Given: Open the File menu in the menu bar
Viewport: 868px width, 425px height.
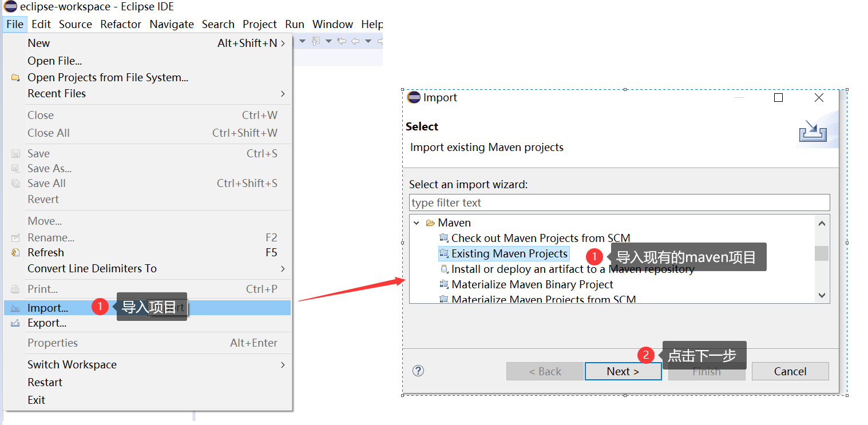Looking at the screenshot, I should [x=15, y=24].
